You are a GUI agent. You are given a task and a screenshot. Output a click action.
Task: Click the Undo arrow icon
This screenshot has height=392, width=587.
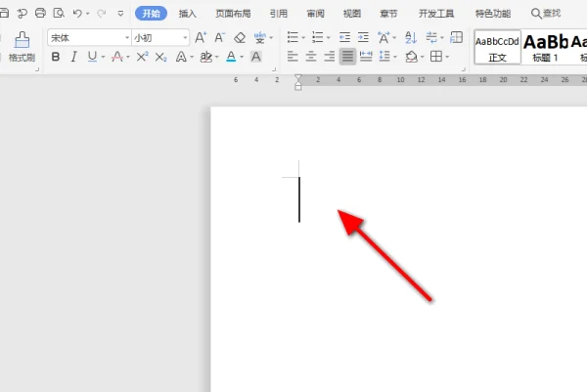77,14
